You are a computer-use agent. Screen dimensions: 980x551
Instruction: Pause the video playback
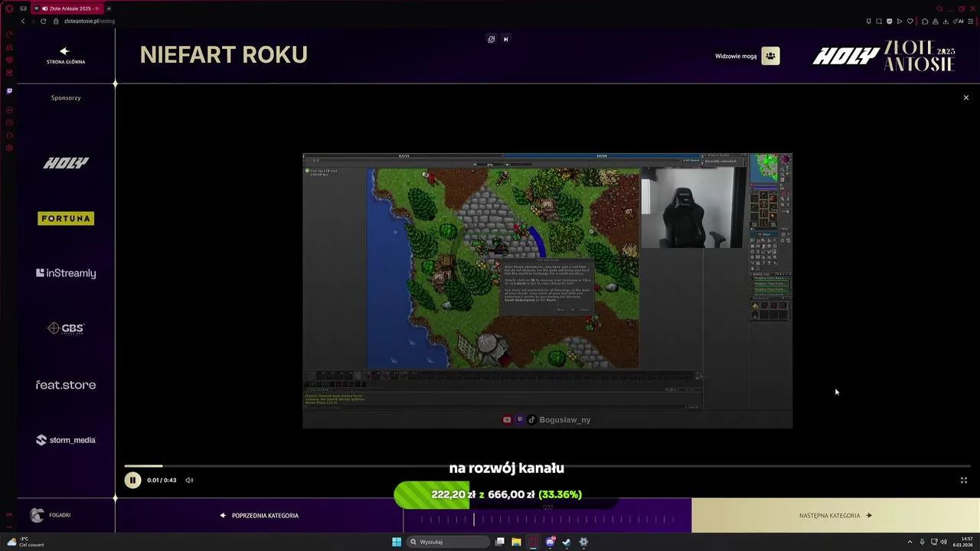[x=132, y=480]
